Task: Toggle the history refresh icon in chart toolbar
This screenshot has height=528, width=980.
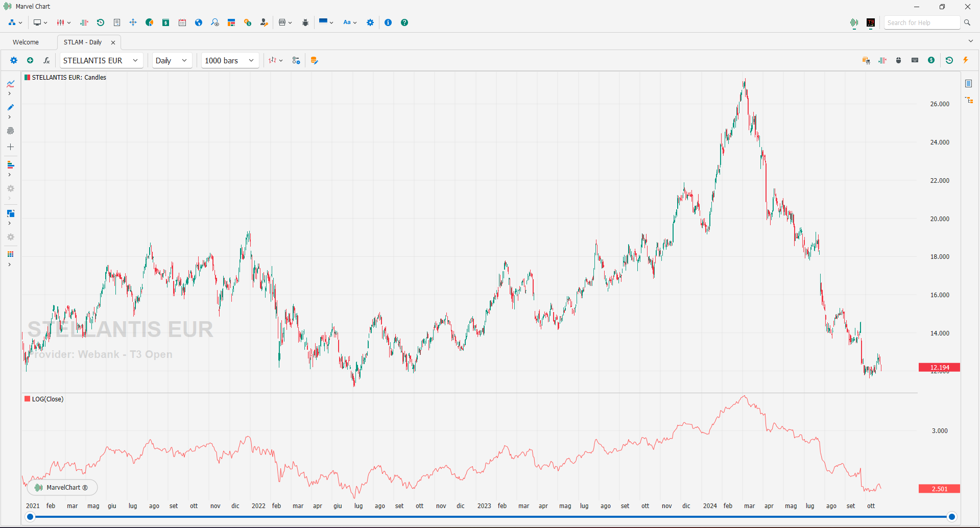Action: [x=949, y=60]
